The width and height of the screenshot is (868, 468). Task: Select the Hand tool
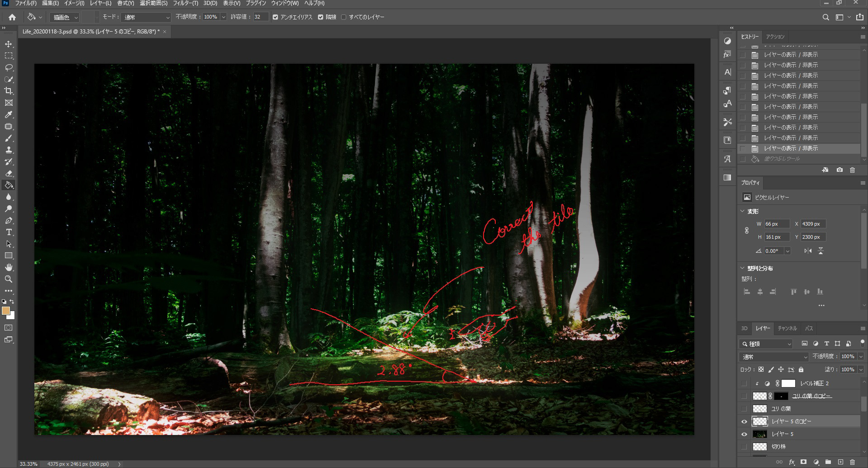tap(9, 268)
